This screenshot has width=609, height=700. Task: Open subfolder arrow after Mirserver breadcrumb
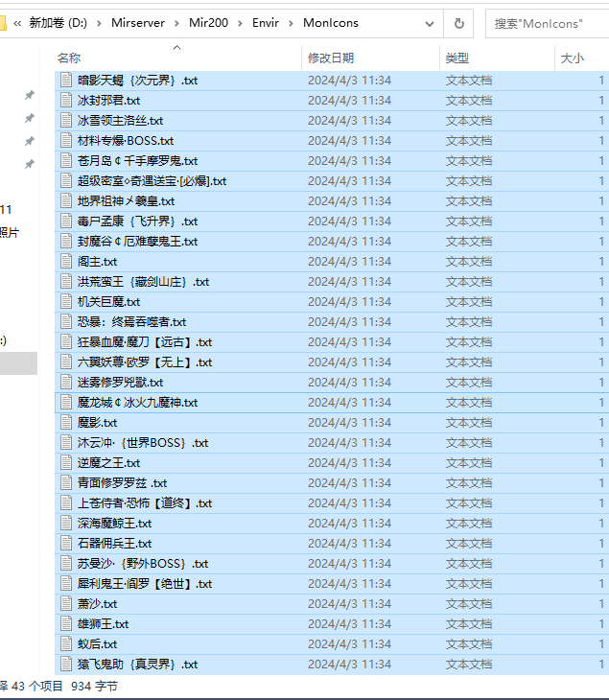(176, 23)
